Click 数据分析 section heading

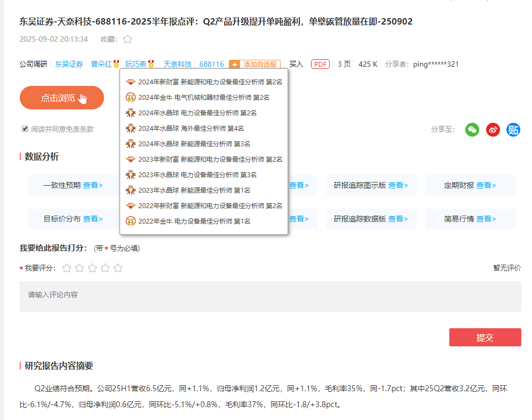[42, 156]
